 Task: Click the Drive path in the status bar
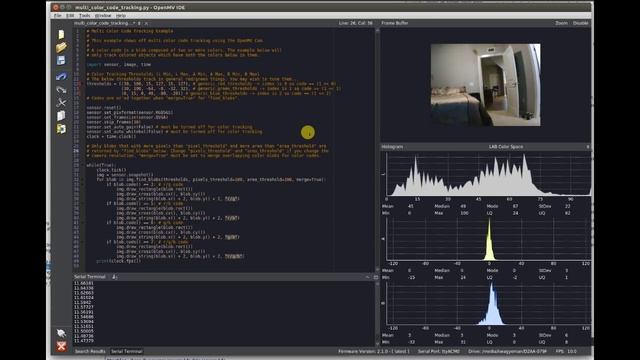(507, 351)
